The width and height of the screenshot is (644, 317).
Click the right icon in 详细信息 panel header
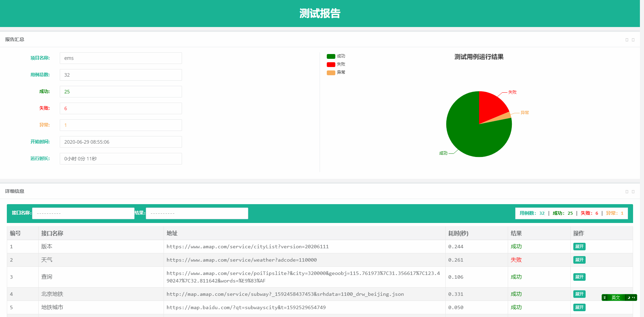(633, 191)
